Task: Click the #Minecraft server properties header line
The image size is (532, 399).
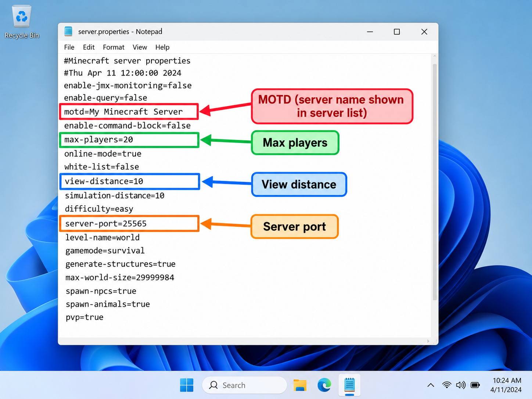Action: [x=127, y=61]
